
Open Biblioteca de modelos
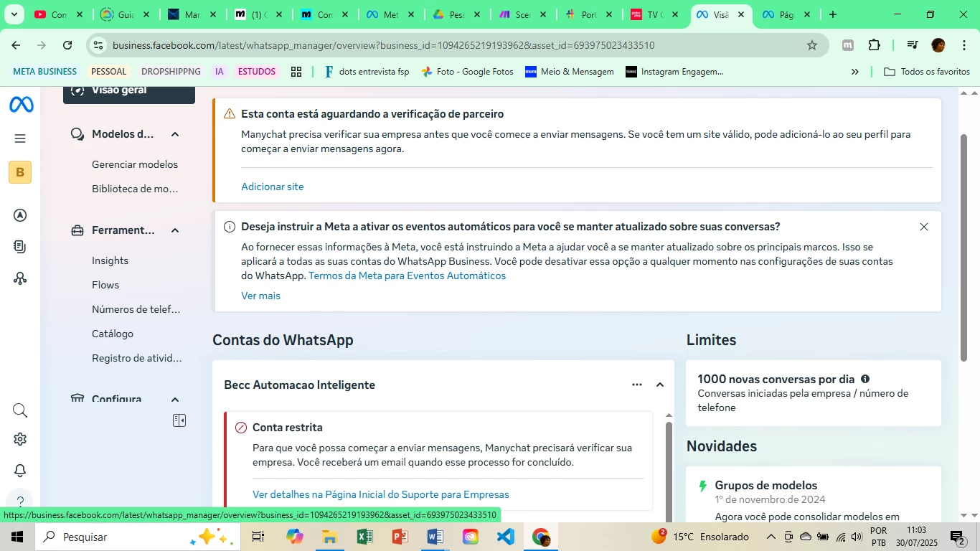click(x=135, y=189)
